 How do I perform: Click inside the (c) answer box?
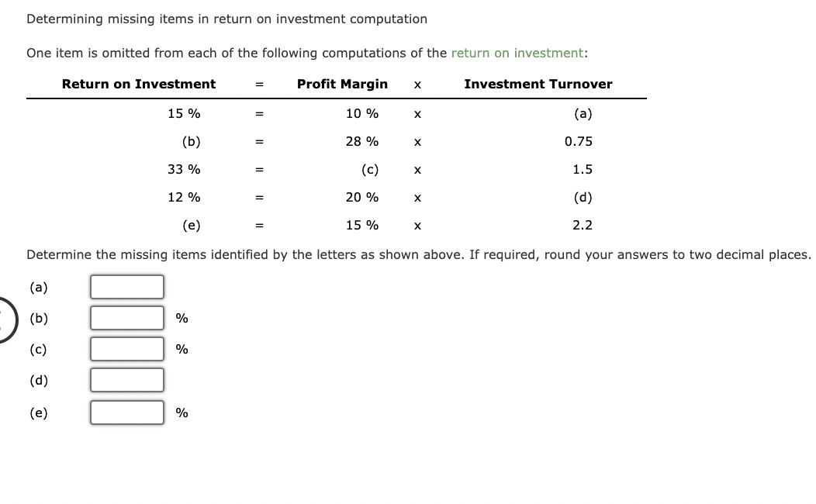126,349
